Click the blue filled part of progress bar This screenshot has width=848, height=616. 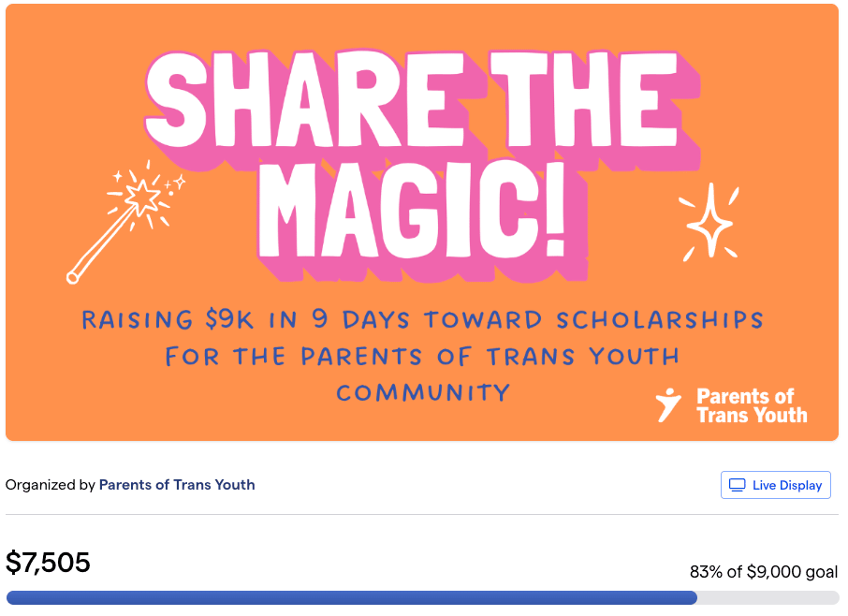[351, 597]
